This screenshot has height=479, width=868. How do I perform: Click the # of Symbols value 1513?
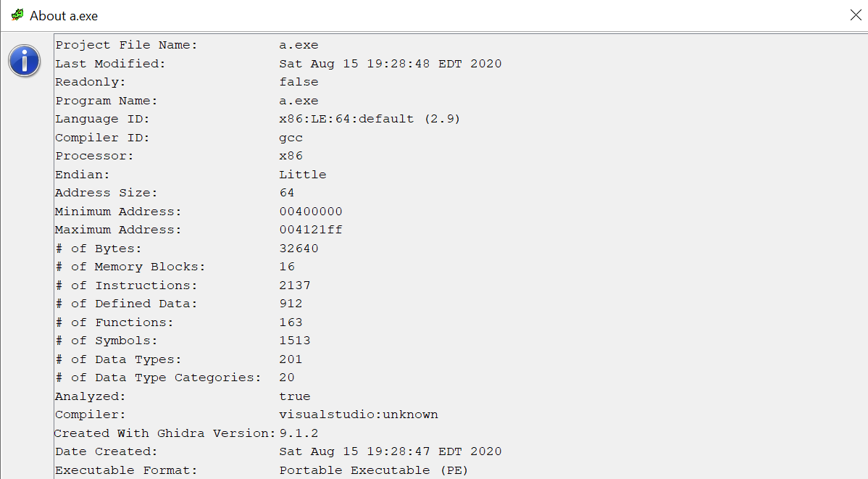click(x=294, y=340)
